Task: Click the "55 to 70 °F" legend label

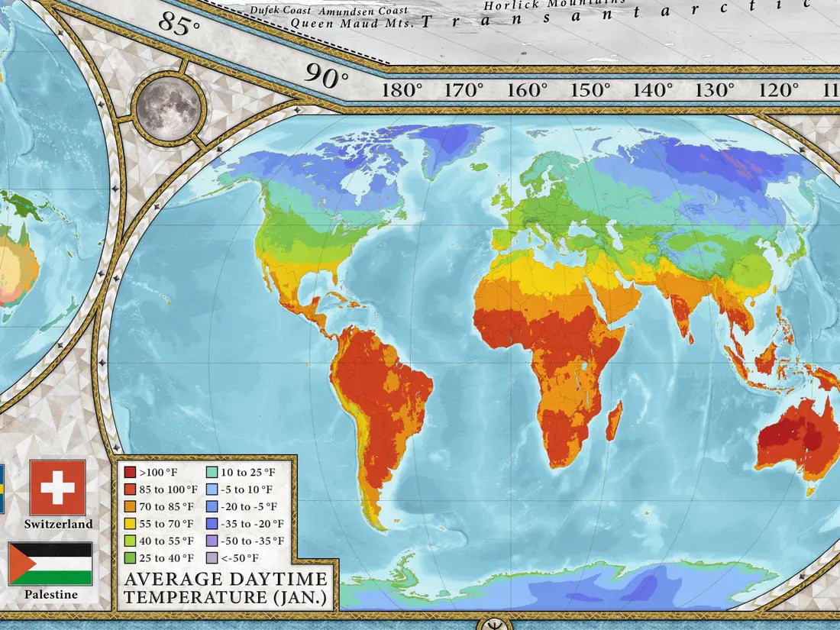Action: [x=166, y=524]
